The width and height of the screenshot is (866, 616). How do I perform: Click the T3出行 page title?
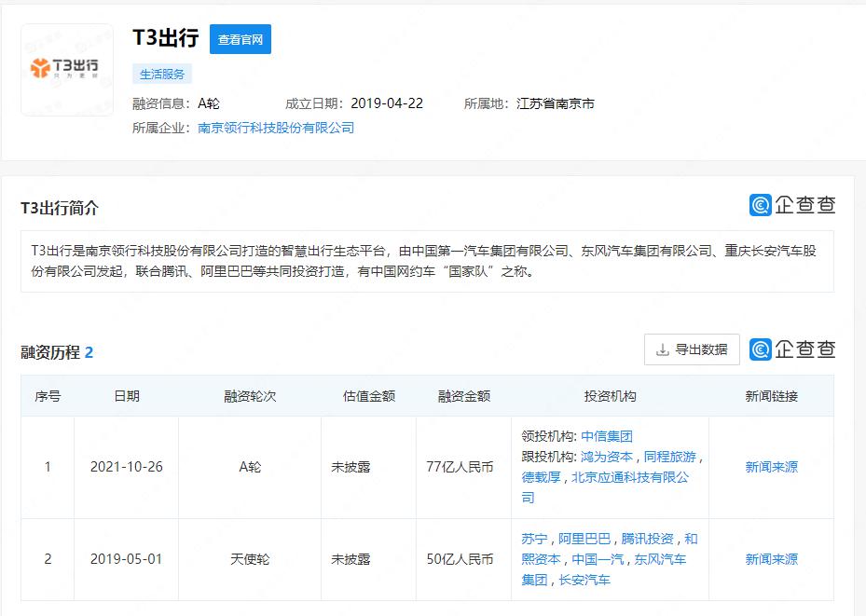(x=166, y=37)
